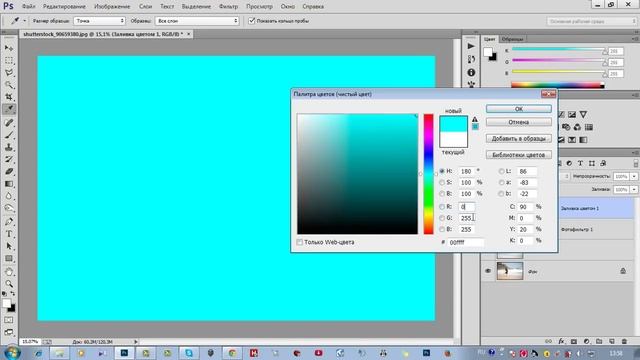Click the Actions play panel icon
This screenshot has width=640, height=360.
[x=471, y=46]
